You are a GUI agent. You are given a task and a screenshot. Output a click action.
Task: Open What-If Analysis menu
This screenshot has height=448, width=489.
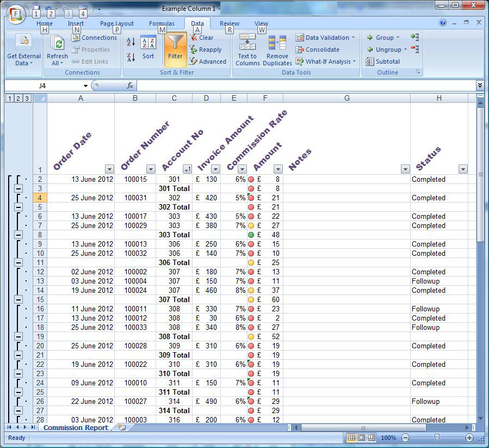326,62
